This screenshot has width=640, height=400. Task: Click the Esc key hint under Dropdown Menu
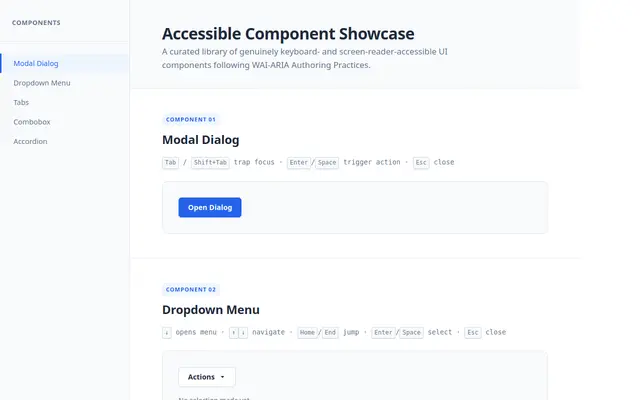(473, 332)
